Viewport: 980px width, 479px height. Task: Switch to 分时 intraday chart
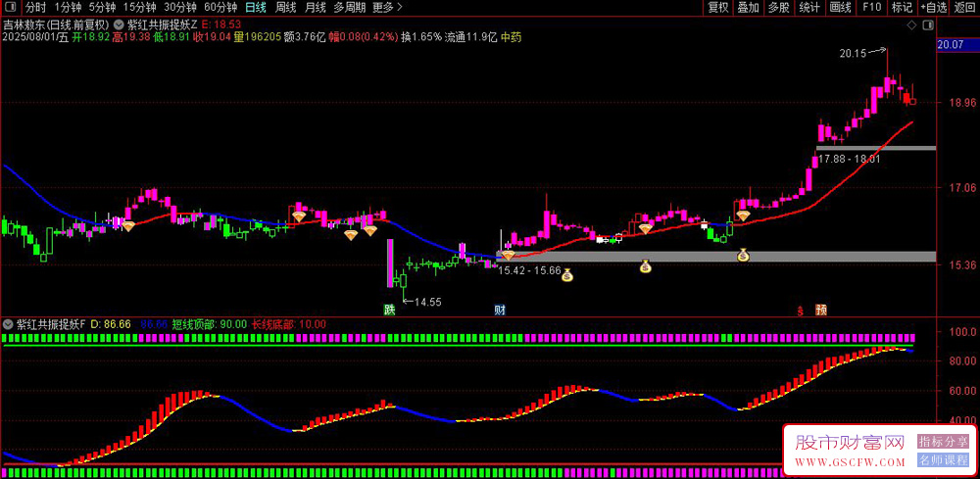pyautogui.click(x=35, y=8)
